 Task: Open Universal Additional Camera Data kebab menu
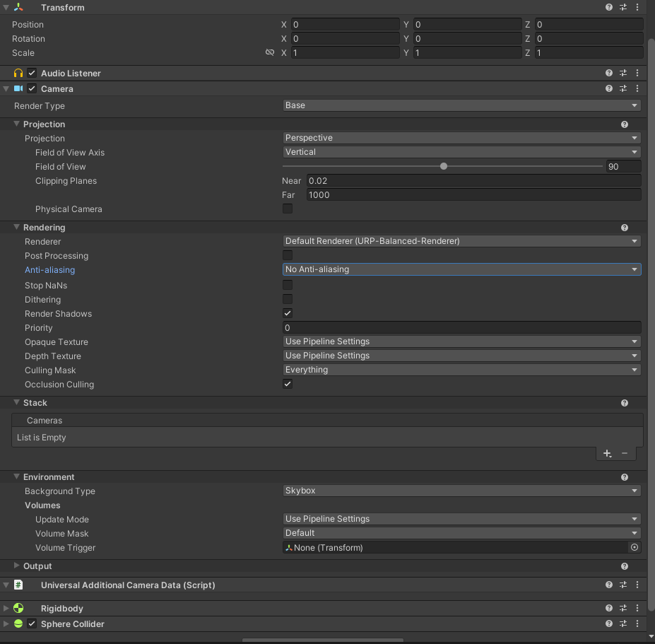pyautogui.click(x=637, y=585)
